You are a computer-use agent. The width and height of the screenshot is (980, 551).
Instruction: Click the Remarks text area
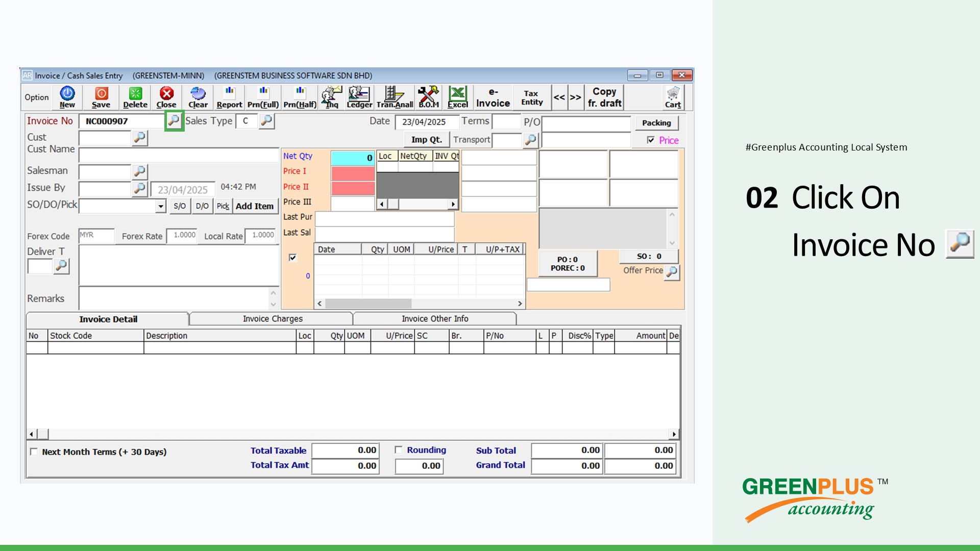point(174,298)
